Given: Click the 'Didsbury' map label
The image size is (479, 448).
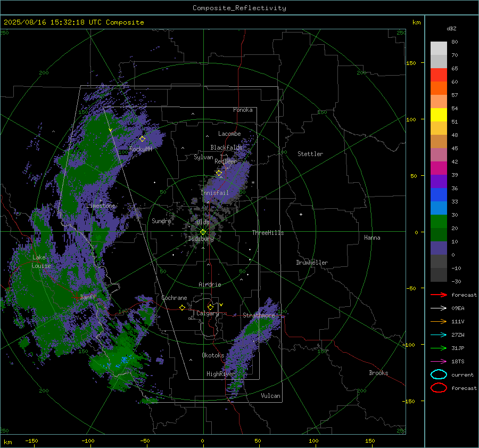Looking at the screenshot, I should 201,239.
